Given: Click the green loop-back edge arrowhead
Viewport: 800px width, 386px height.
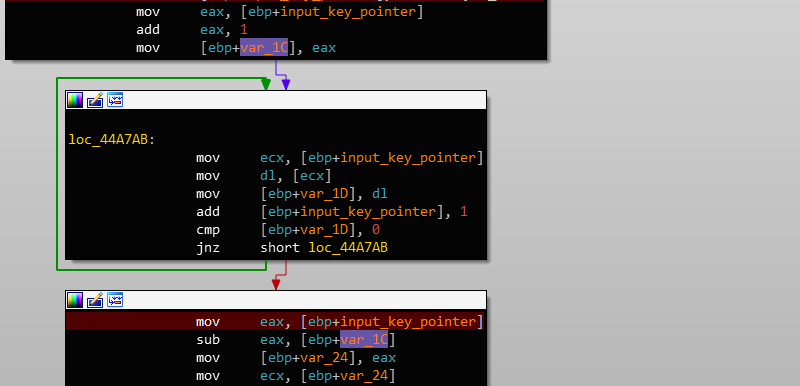Looking at the screenshot, I should point(265,85).
